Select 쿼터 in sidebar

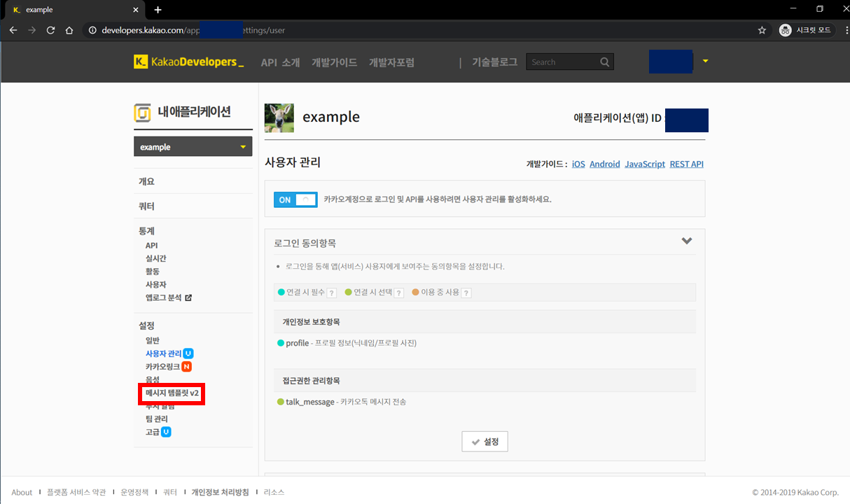coord(147,206)
